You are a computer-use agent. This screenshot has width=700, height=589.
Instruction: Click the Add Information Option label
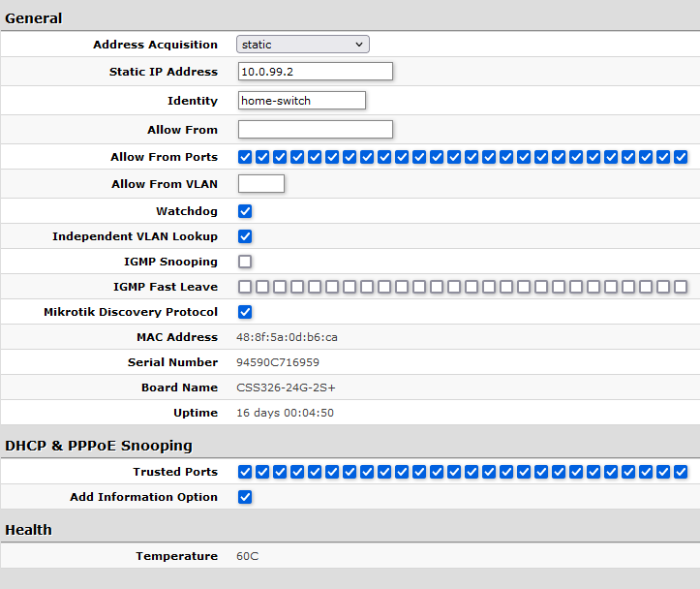point(143,497)
